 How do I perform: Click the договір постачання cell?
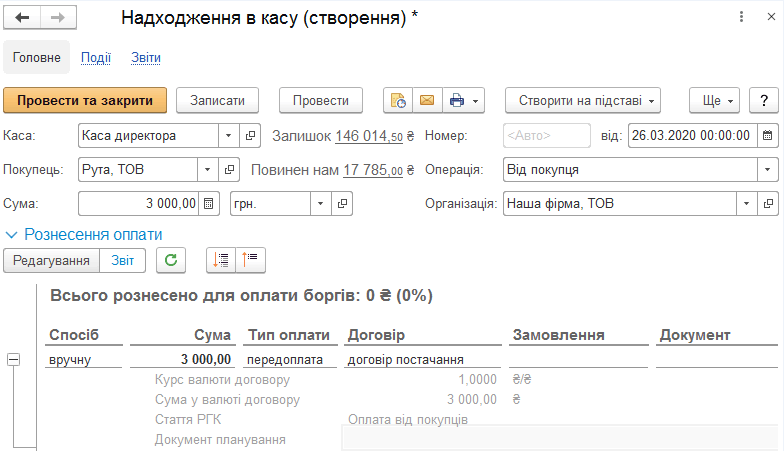[422, 360]
